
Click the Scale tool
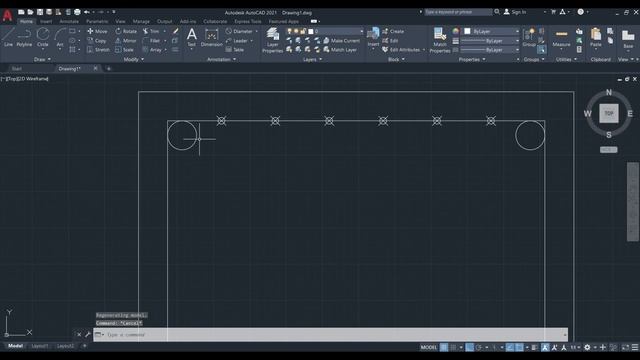pyautogui.click(x=124, y=50)
